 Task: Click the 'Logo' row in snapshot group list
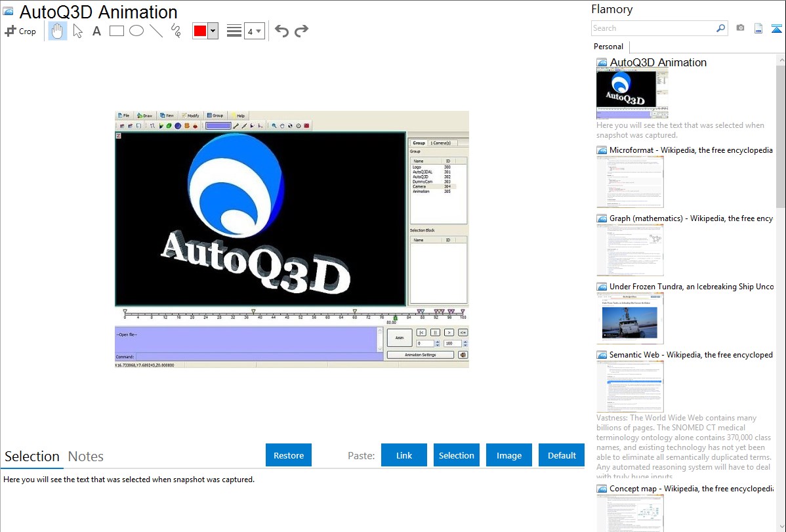[x=433, y=167]
